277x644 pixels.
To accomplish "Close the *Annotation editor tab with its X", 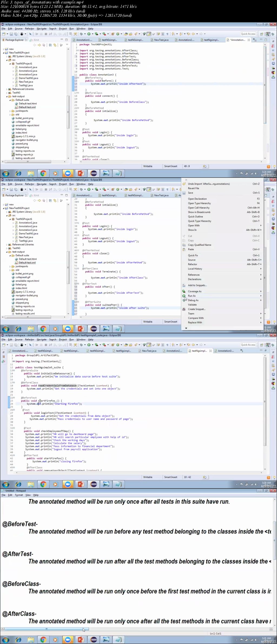I will pyautogui.click(x=249, y=40).
